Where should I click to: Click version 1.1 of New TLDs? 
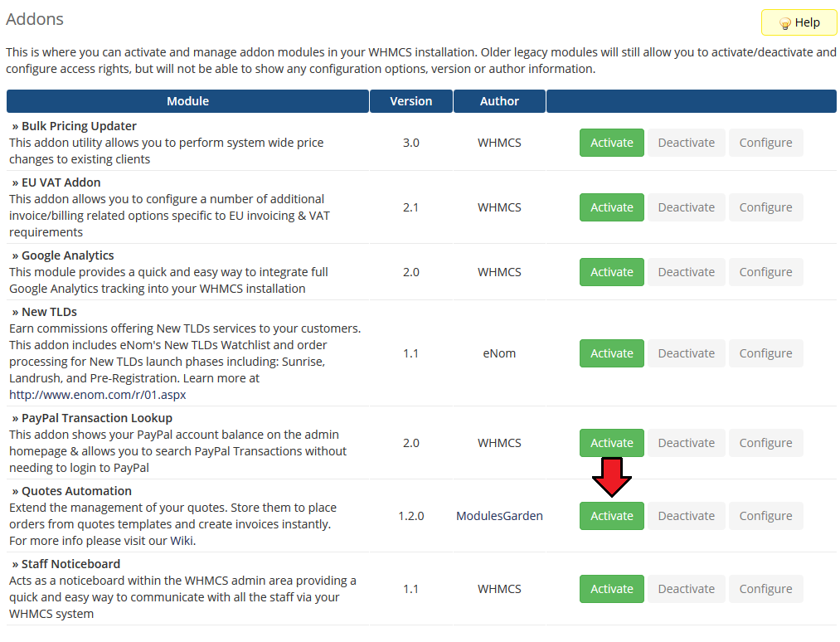click(x=411, y=353)
